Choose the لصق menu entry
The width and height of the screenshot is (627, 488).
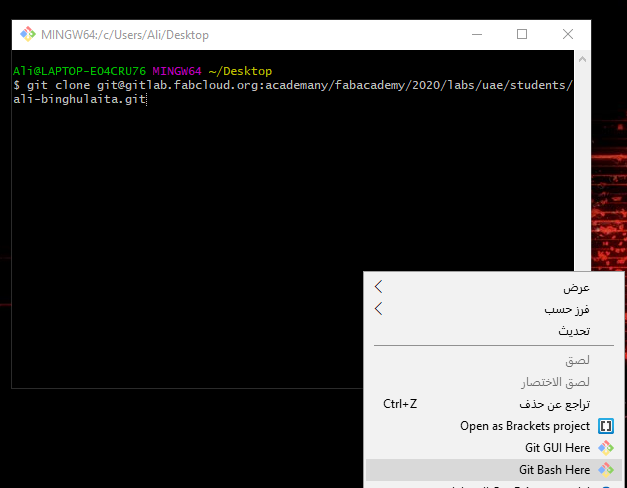[578, 360]
